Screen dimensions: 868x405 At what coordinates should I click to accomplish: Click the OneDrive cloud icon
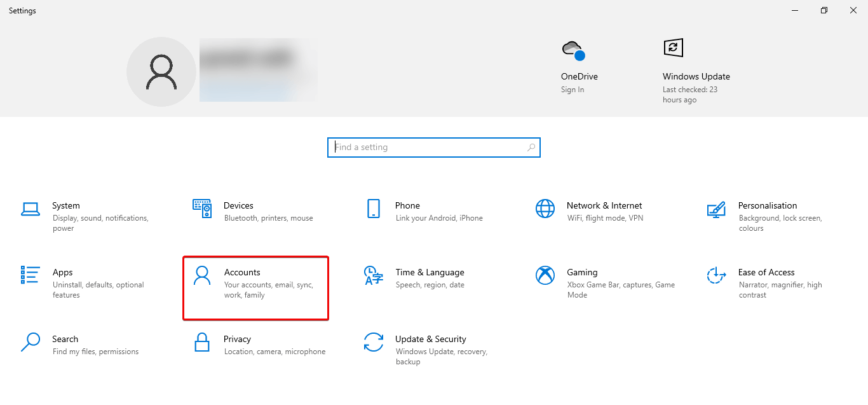(x=573, y=48)
